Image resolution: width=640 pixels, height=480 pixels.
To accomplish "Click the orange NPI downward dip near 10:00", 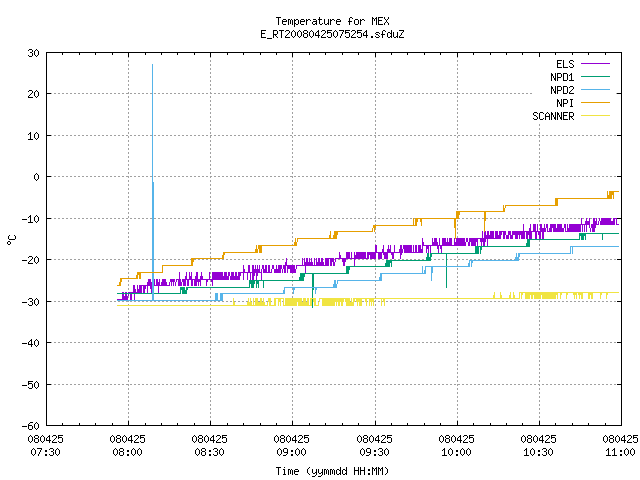I will pyautogui.click(x=455, y=228).
